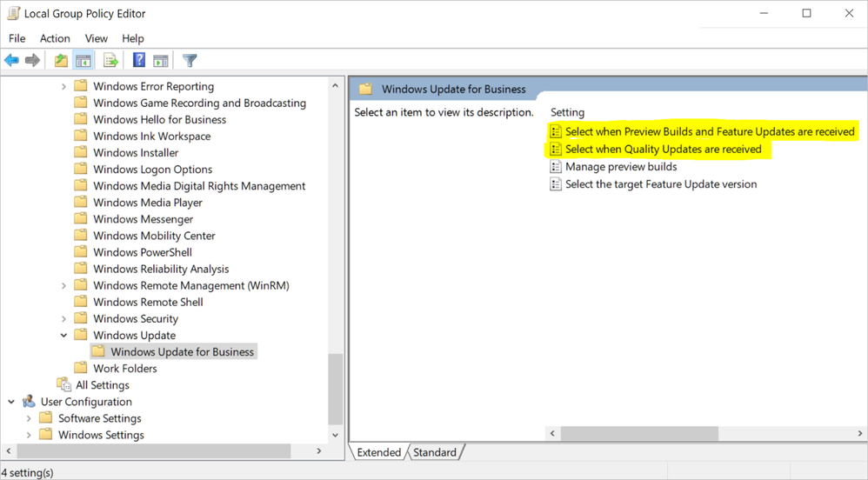This screenshot has width=868, height=480.
Task: Collapse the Windows Update node
Action: [63, 336]
